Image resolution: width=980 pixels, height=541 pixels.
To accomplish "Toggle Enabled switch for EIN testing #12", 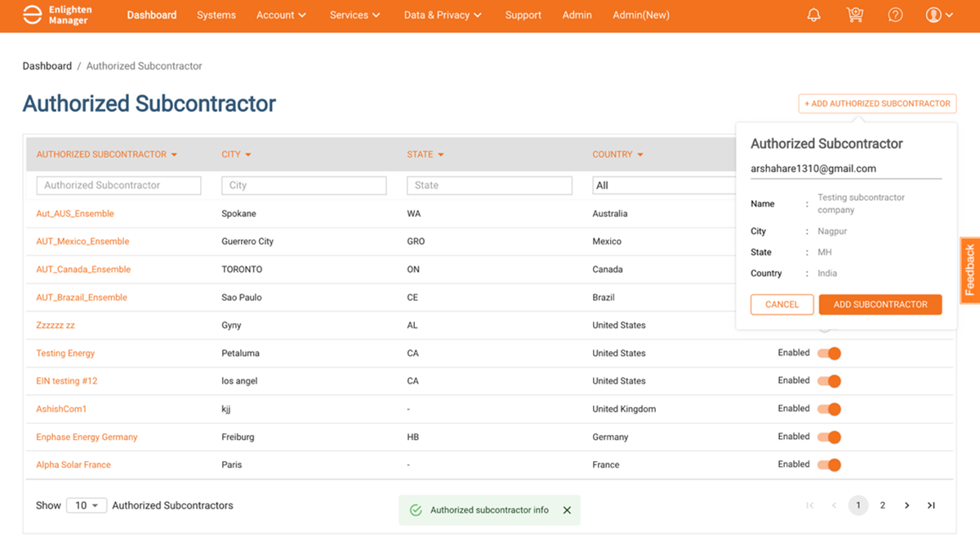I will pyautogui.click(x=829, y=381).
